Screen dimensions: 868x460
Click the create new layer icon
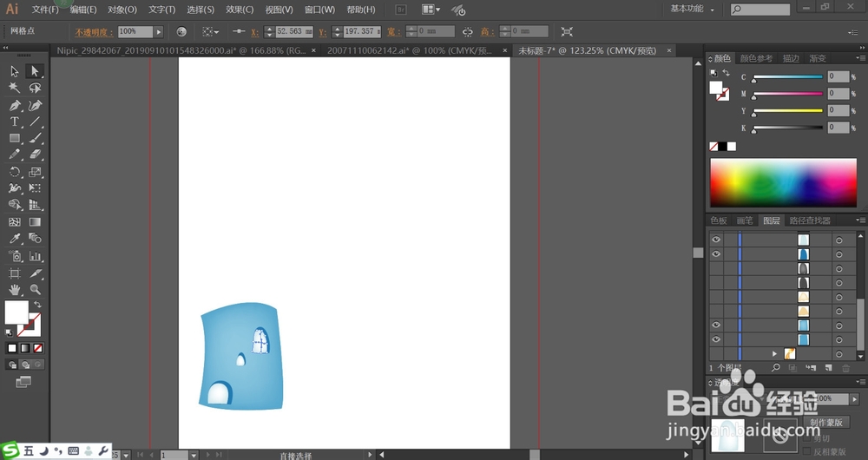(829, 367)
